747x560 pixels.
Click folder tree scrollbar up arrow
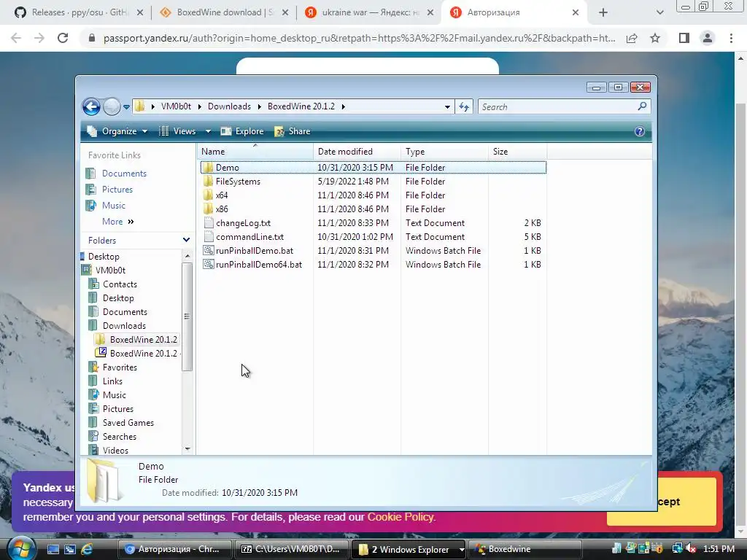(x=187, y=256)
